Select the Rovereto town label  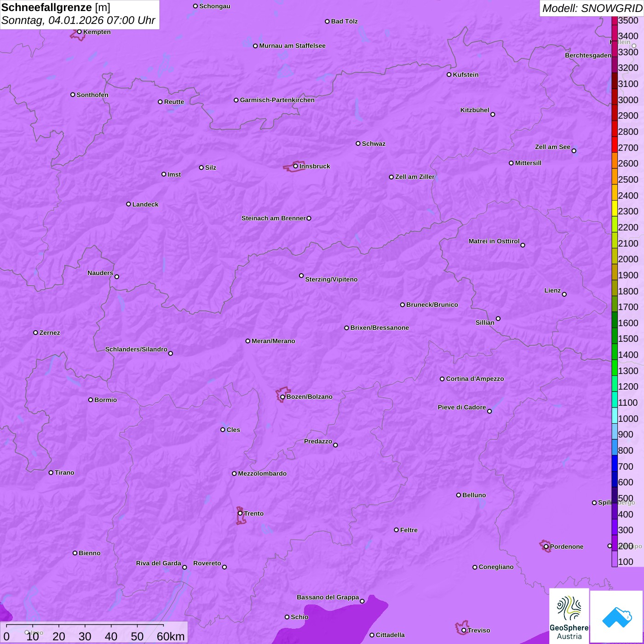[x=207, y=563]
